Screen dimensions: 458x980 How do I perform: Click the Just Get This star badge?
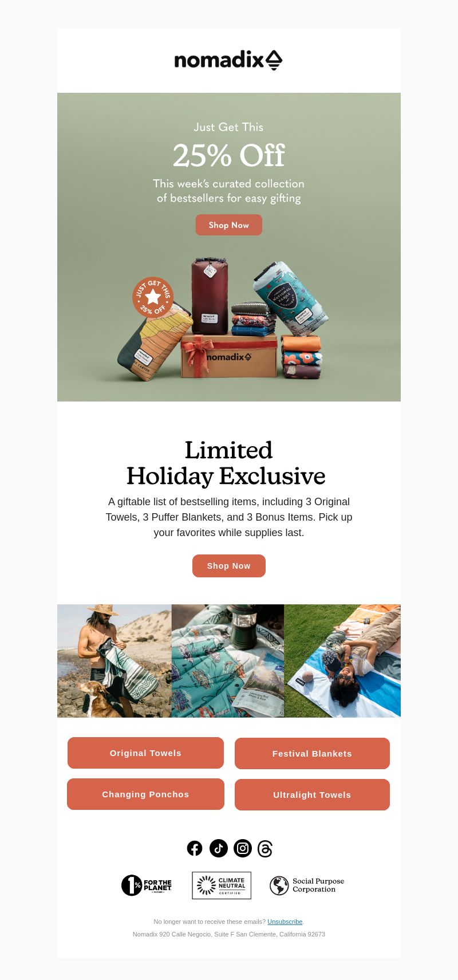pyautogui.click(x=153, y=297)
